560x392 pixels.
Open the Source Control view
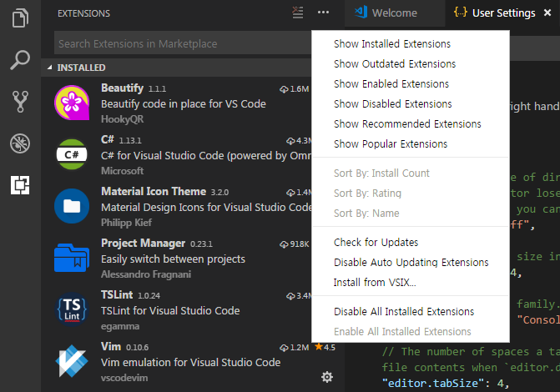pyautogui.click(x=20, y=102)
